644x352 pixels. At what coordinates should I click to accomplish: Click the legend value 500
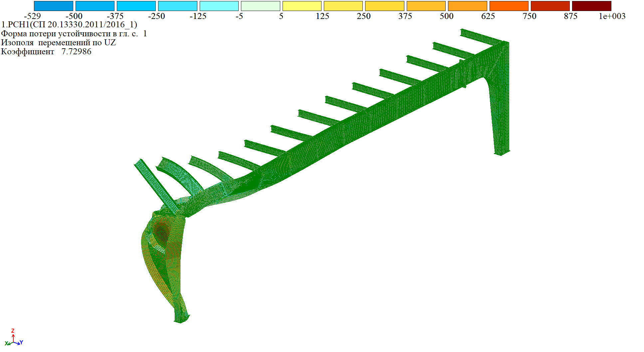[447, 16]
